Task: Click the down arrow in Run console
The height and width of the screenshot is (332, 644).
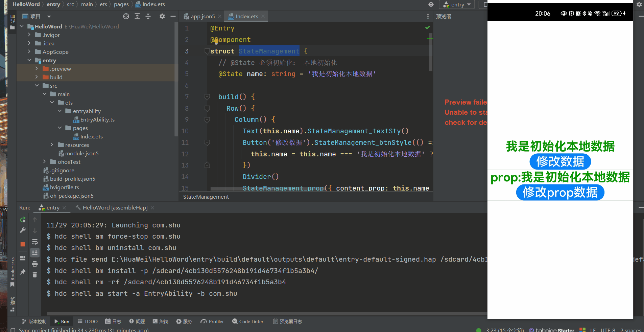Action: pos(35,230)
